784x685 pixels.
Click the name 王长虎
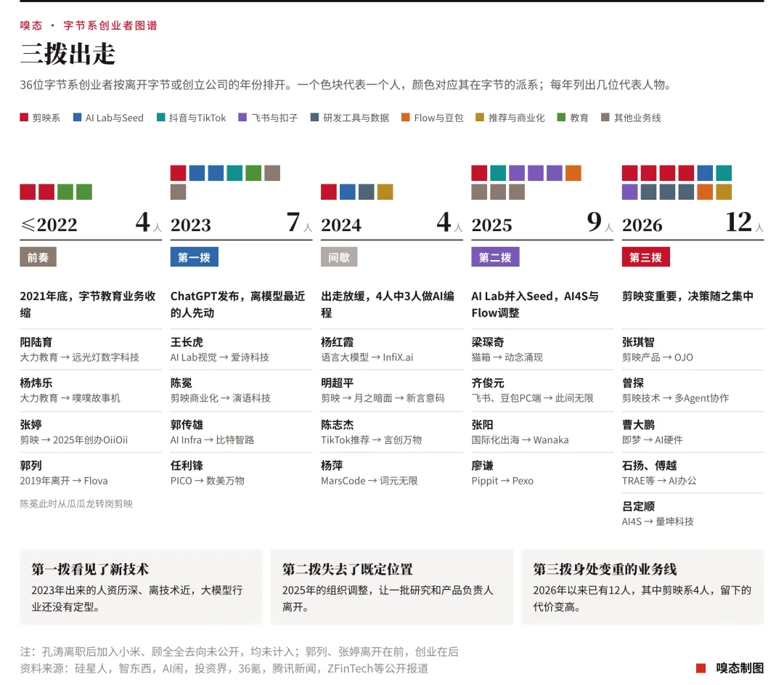coord(187,342)
